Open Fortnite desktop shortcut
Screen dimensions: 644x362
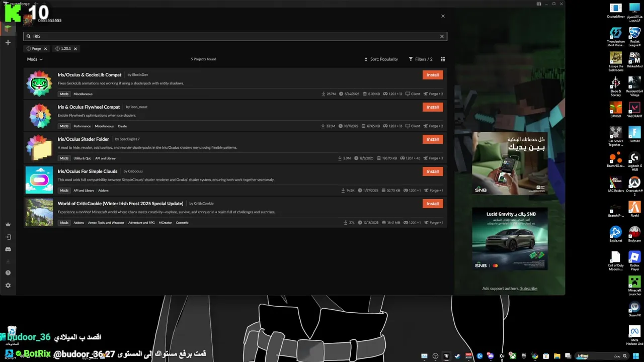[x=634, y=135]
